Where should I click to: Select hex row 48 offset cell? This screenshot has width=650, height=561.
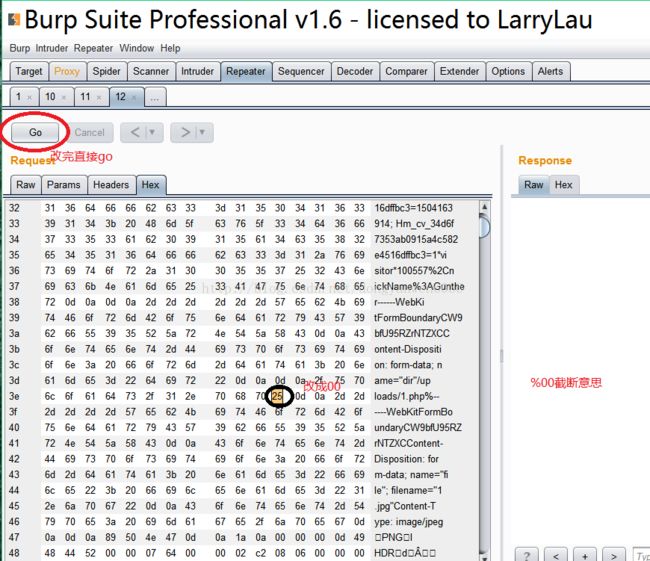click(x=14, y=553)
